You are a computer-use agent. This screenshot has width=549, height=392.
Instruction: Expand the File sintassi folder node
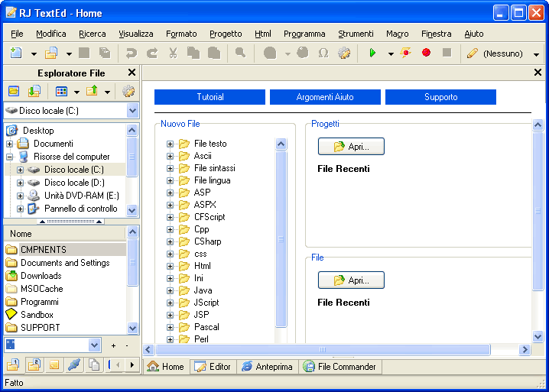[x=171, y=168]
